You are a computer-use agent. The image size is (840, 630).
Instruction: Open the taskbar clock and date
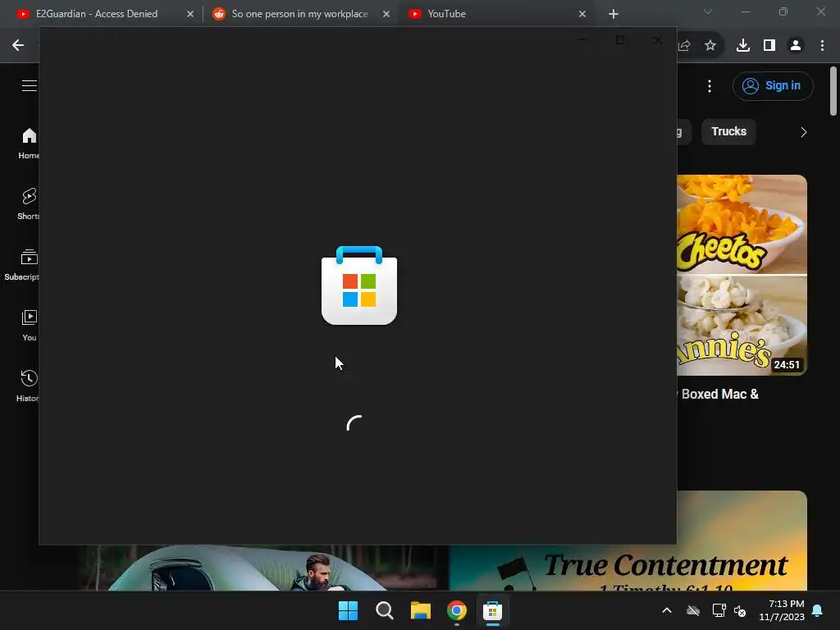click(x=782, y=610)
